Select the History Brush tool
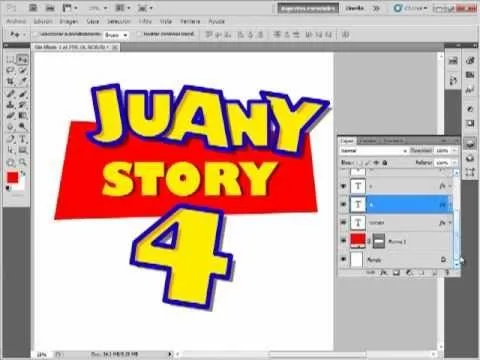 click(x=22, y=105)
